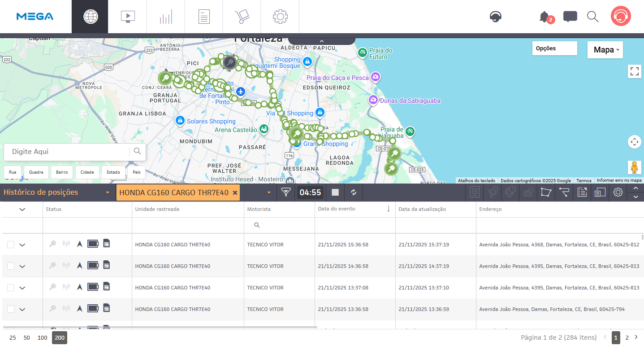The image size is (644, 346).
Task: Open the chat messages icon
Action: coord(570,17)
